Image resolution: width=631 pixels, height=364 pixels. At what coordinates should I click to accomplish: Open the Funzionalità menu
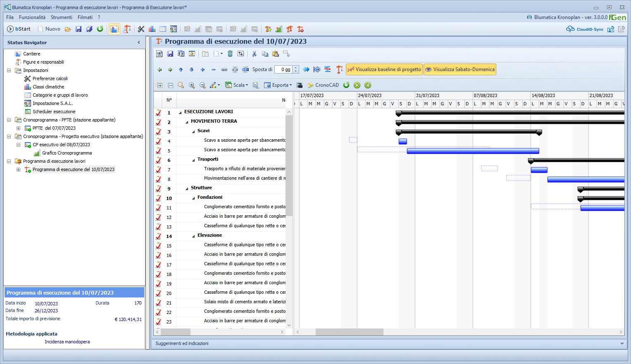32,17
